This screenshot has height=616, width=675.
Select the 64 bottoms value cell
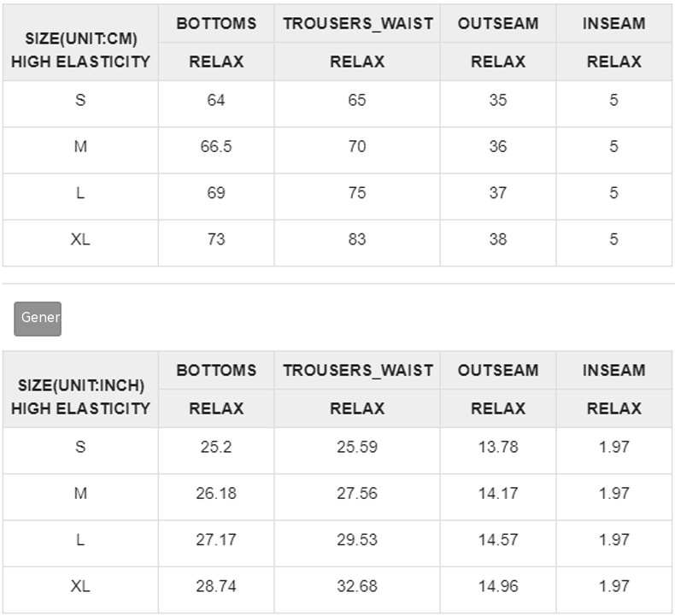pyautogui.click(x=216, y=101)
